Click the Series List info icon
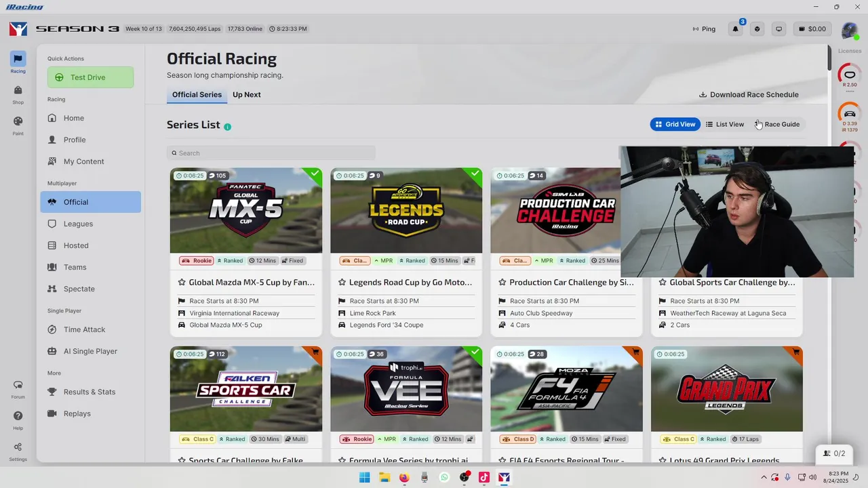Image resolution: width=868 pixels, height=488 pixels. pos(228,127)
